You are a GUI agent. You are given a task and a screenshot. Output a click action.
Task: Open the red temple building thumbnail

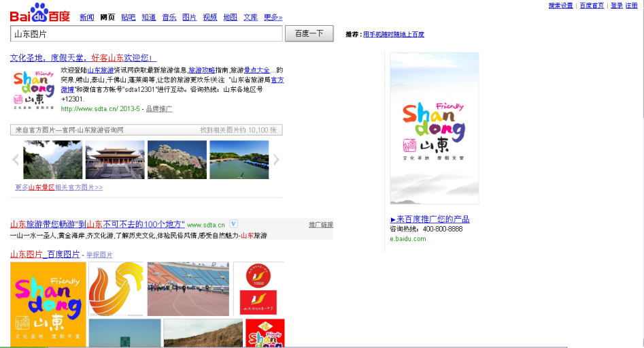[x=115, y=159]
